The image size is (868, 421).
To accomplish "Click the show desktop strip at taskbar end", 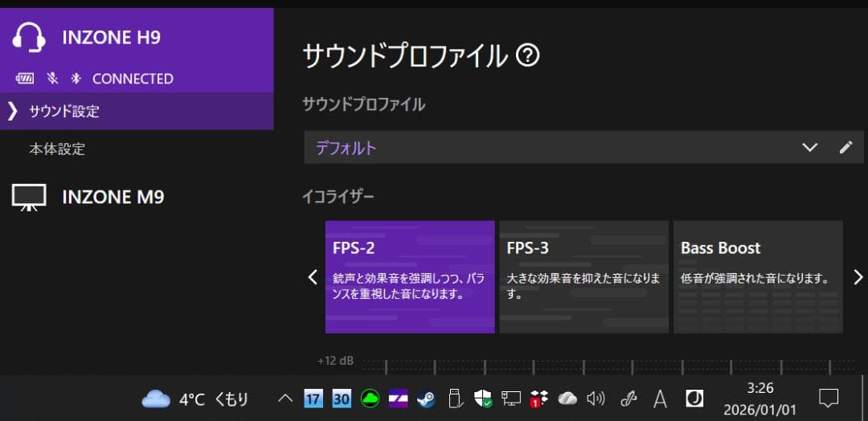I will [x=863, y=398].
